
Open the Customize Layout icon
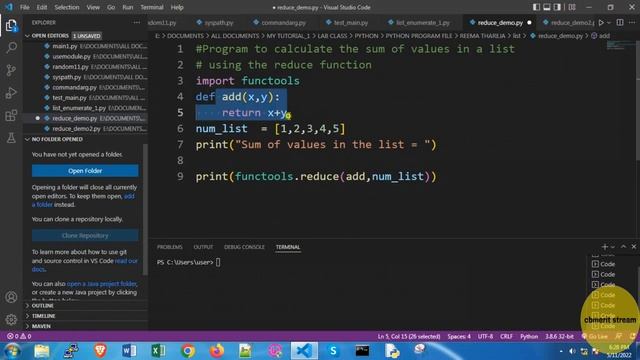[572, 7]
